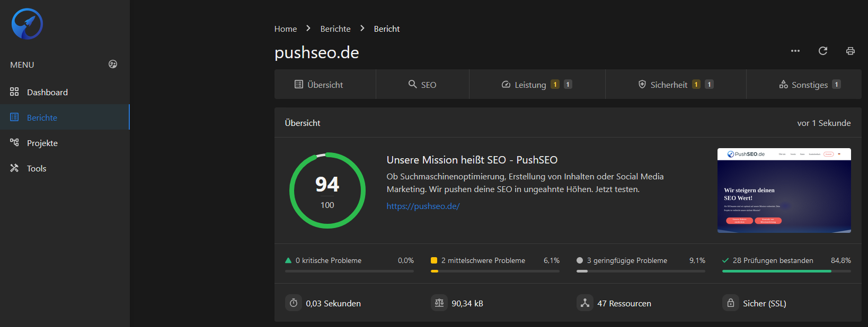Open Projekte in the sidebar
Screen dimensions: 868x327
click(65, 143)
